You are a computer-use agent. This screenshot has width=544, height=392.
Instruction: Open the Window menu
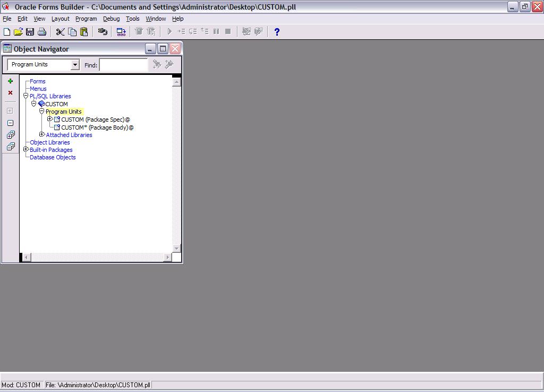point(156,19)
